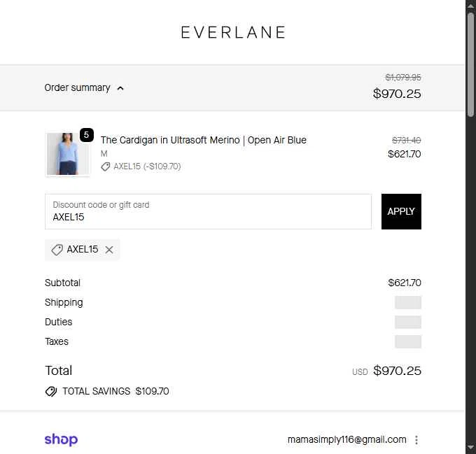Click the Total Savings tag icon

pos(51,391)
